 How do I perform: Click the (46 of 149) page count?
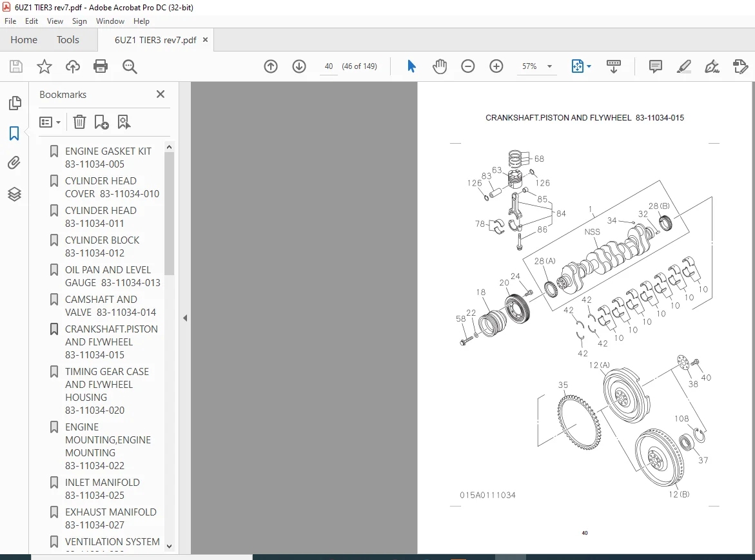pyautogui.click(x=359, y=66)
